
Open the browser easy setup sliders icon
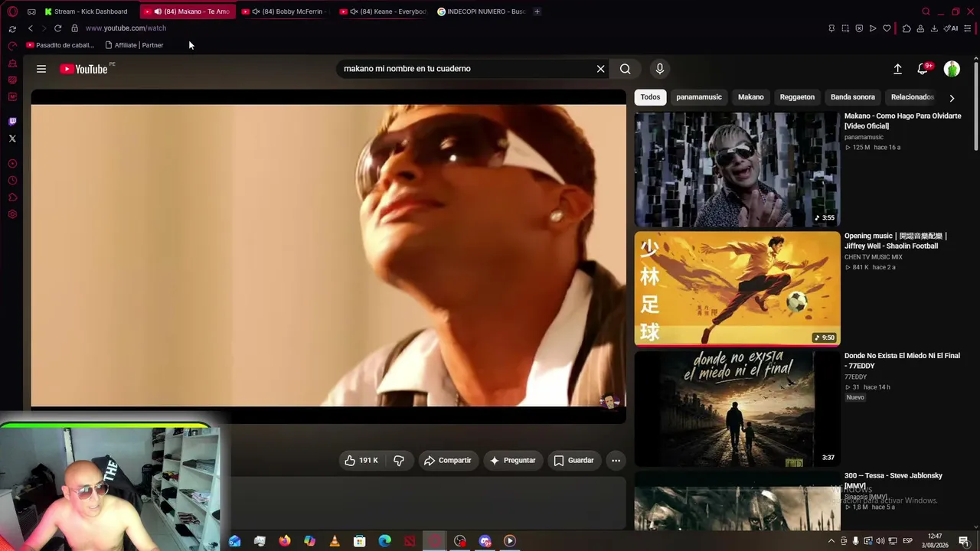pos(969,28)
